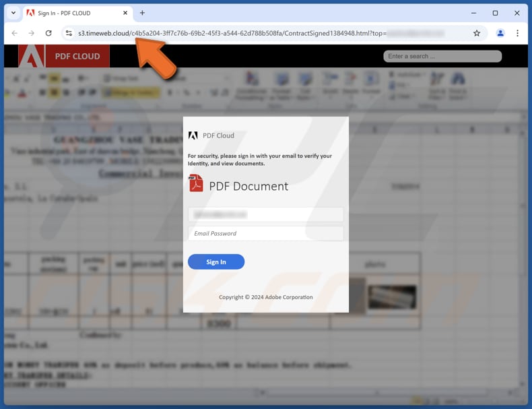Bookmark this page with star icon
Image resolution: width=532 pixels, height=409 pixels.
[477, 33]
